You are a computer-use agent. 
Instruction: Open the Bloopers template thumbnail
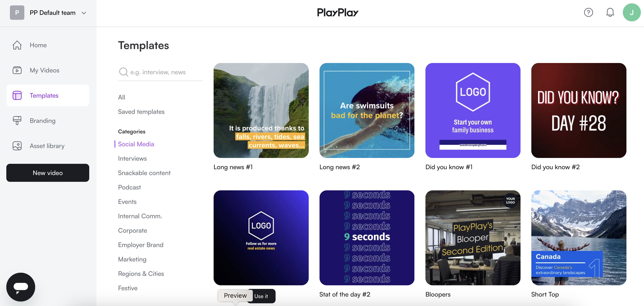coord(473,238)
